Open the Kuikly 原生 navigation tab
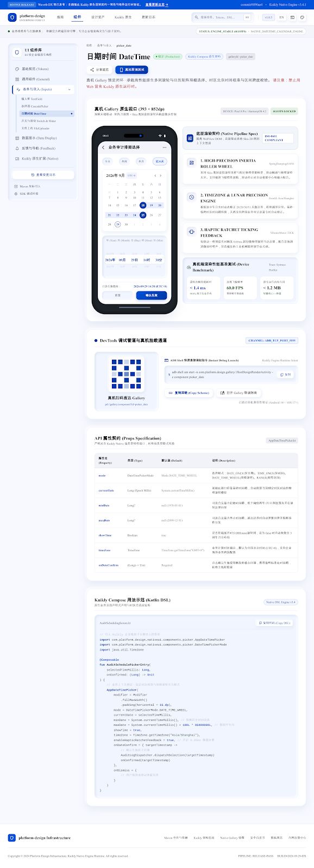314x868 pixels. tap(123, 17)
